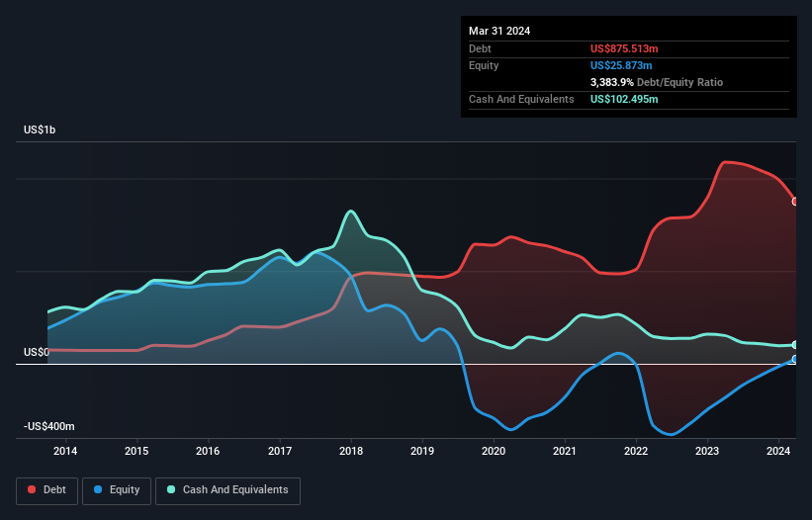Click the US$875.513m debt value
This screenshot has width=812, height=520.
pos(624,48)
